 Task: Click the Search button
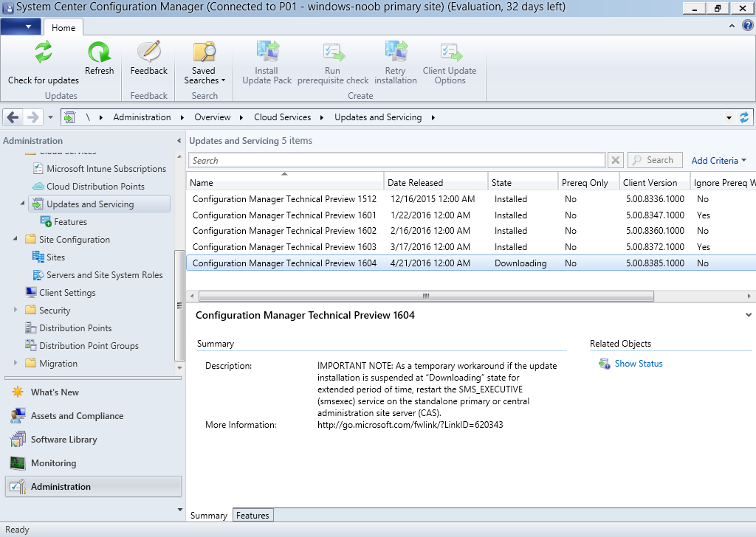tap(655, 160)
